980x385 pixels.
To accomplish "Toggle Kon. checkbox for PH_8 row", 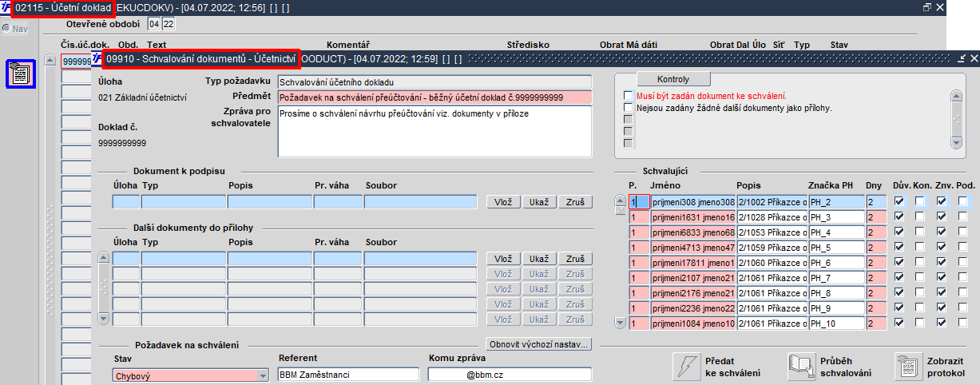I will pyautogui.click(x=920, y=293).
